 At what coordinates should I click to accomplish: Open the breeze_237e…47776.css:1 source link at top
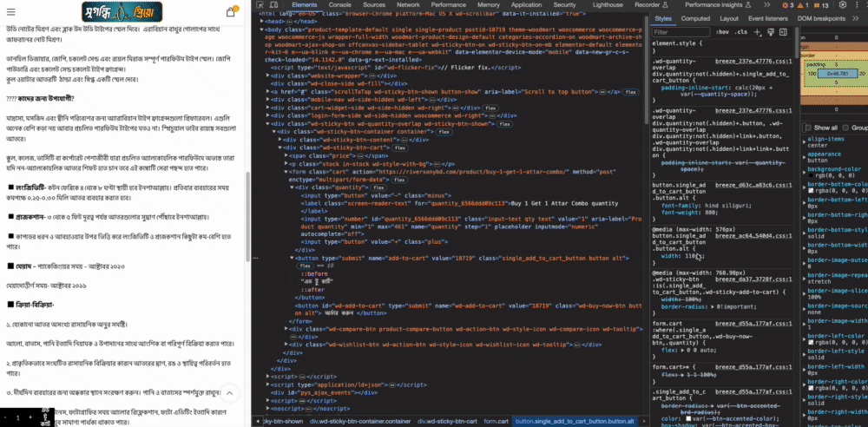click(753, 62)
